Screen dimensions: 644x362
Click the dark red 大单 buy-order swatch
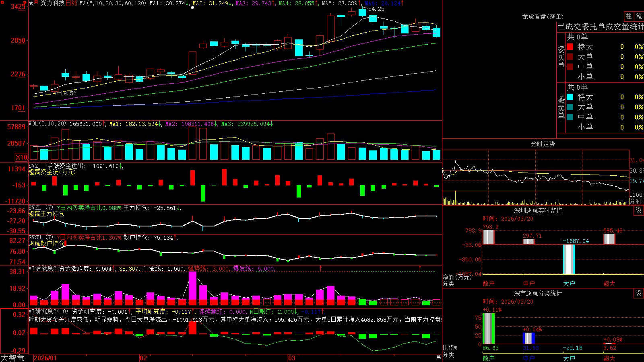click(570, 57)
